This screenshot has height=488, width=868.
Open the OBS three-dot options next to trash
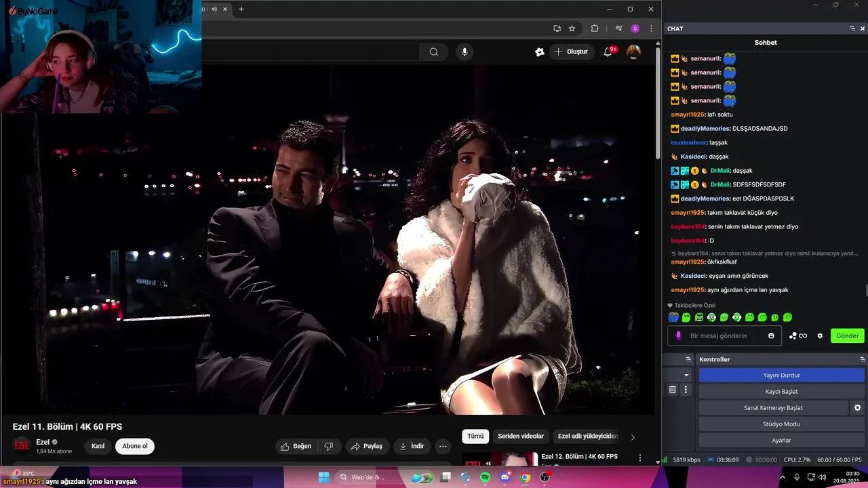[x=686, y=390]
